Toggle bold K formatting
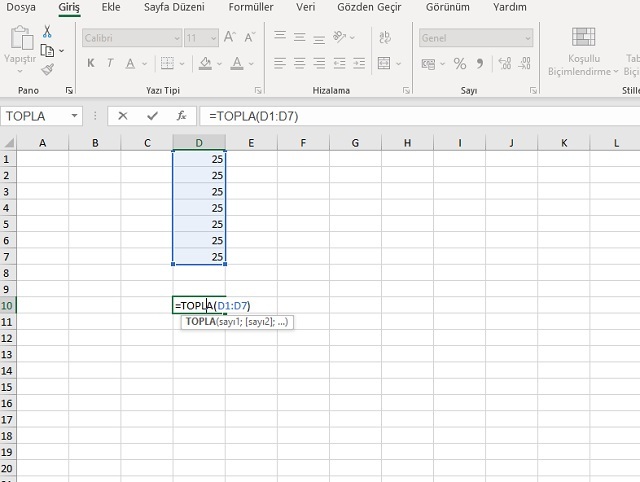This screenshot has height=482, width=640. click(x=91, y=63)
